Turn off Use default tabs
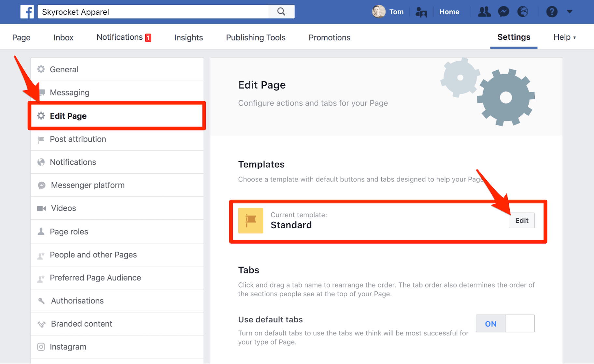This screenshot has width=594, height=364. coord(520,323)
